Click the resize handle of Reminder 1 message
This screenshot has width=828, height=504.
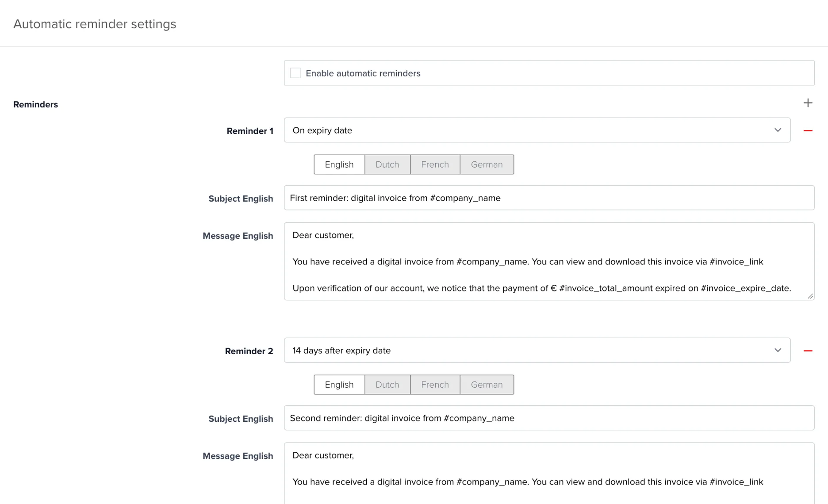coord(810,296)
